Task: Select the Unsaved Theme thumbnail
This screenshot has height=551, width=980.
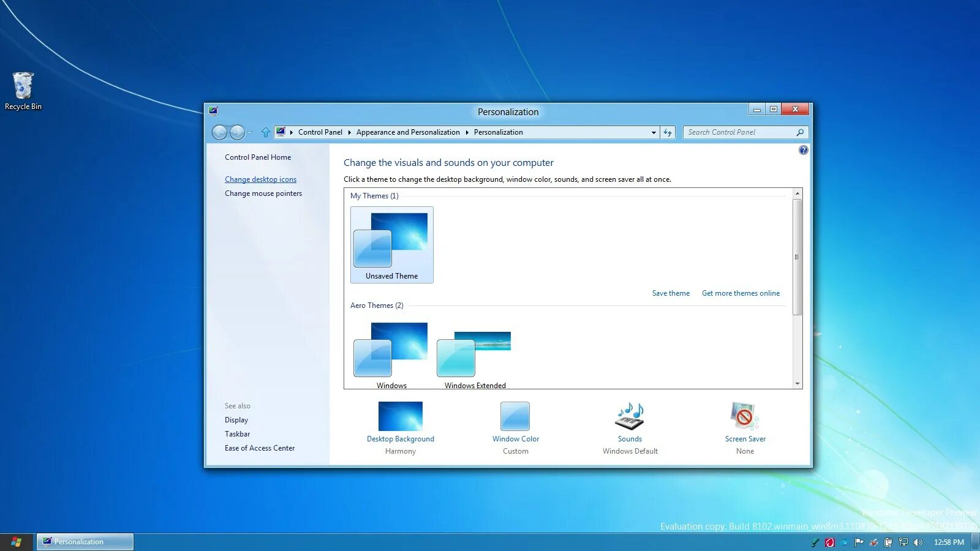Action: click(392, 245)
